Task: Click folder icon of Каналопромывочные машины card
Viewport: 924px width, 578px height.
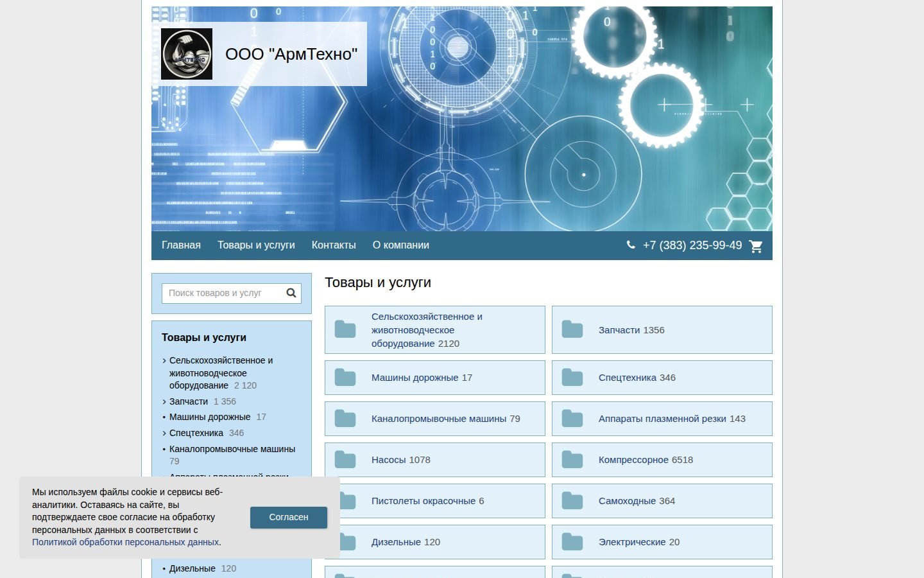Action: tap(345, 419)
